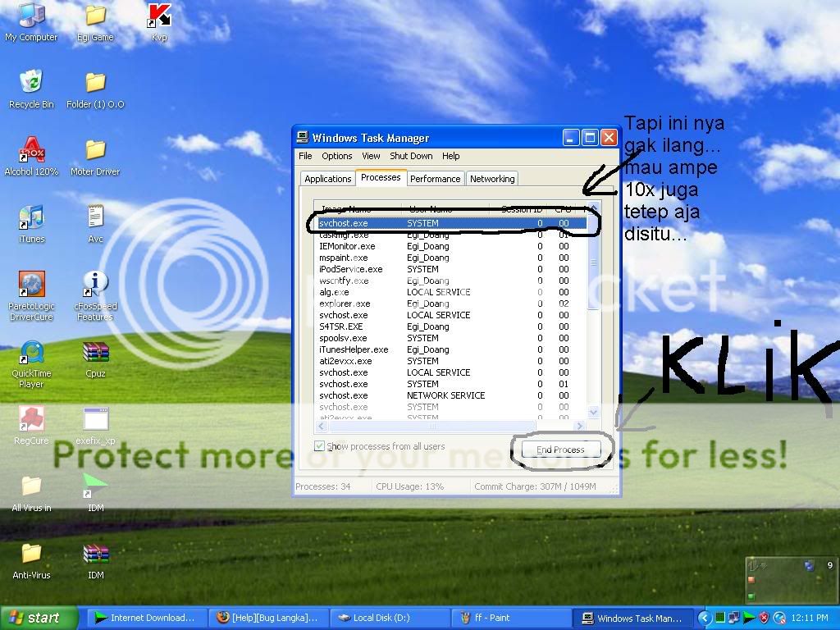
Task: Switch to the Applications tab
Action: tap(328, 179)
